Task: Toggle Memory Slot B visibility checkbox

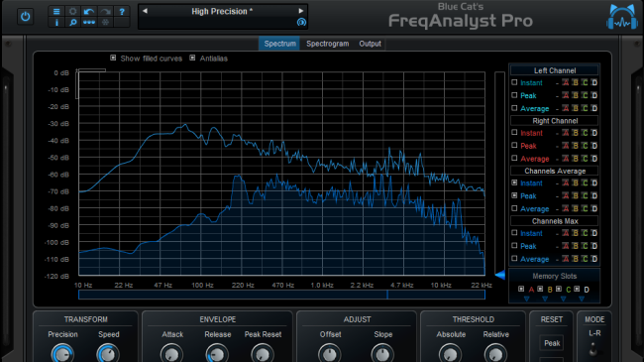Action: coord(540,289)
